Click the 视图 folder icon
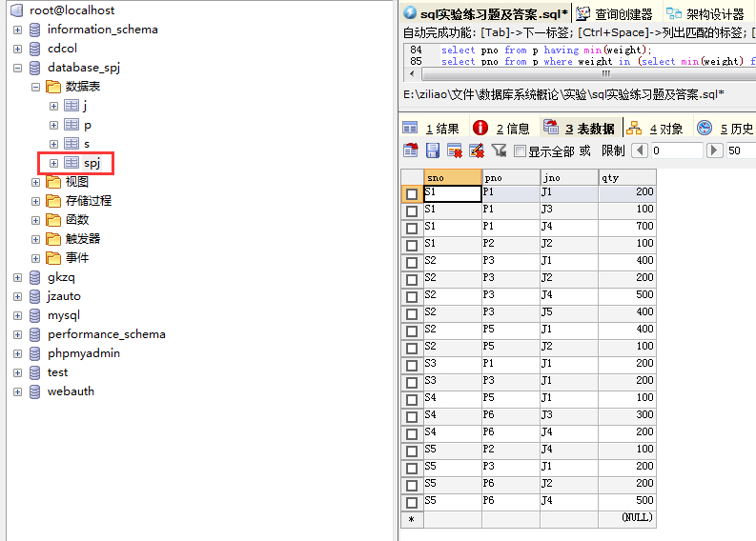The width and height of the screenshot is (756, 541). (53, 182)
